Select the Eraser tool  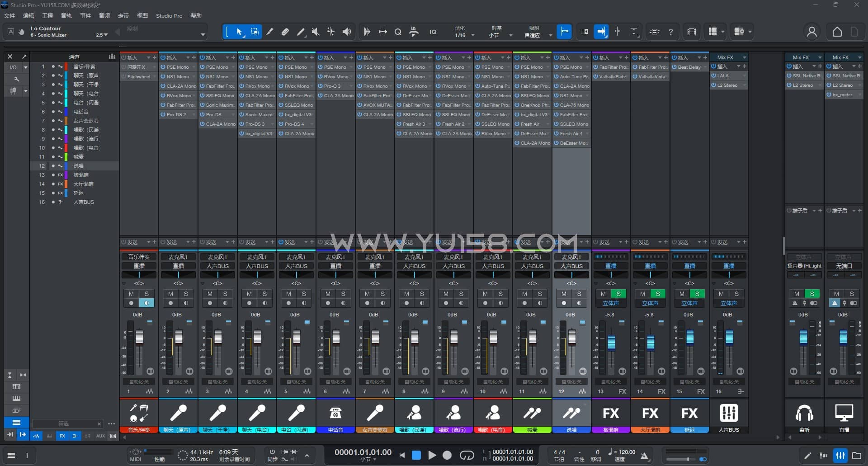[285, 32]
